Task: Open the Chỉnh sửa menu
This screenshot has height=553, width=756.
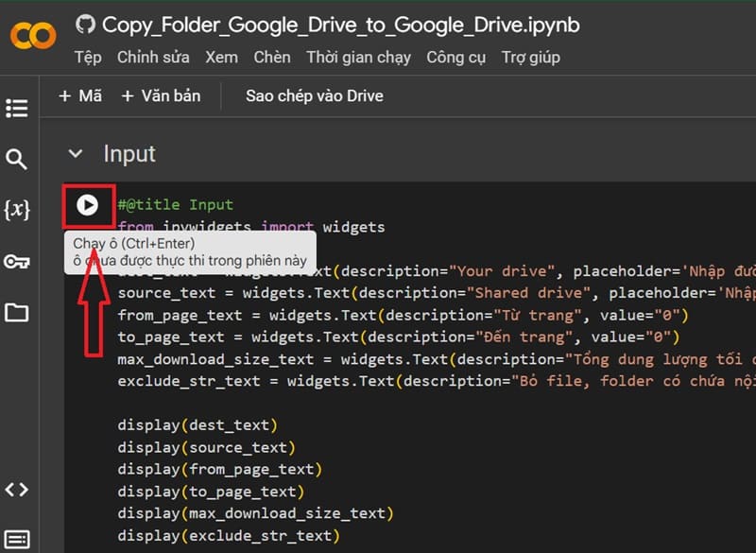Action: [x=153, y=58]
